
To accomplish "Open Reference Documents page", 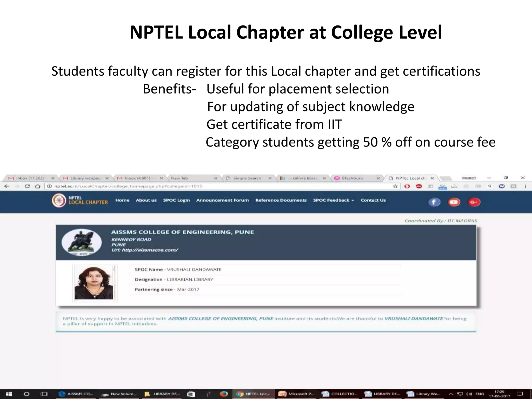I will point(281,200).
